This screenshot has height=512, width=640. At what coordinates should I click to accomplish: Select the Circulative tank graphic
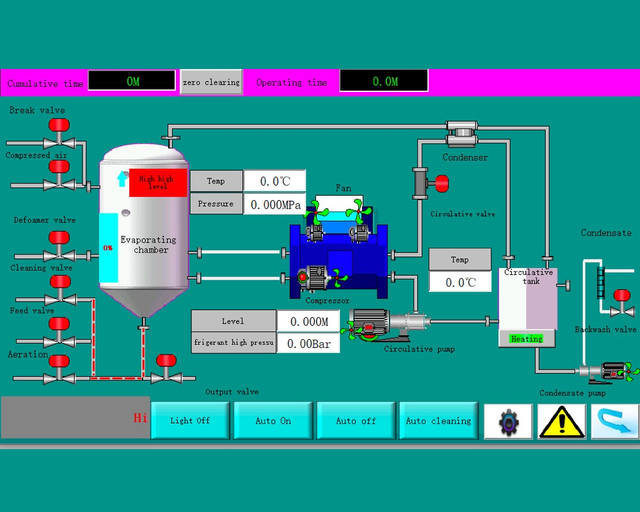click(x=528, y=299)
